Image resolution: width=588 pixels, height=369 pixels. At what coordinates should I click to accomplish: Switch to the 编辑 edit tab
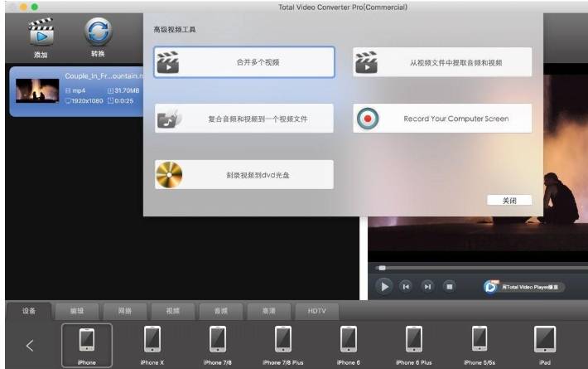(77, 311)
